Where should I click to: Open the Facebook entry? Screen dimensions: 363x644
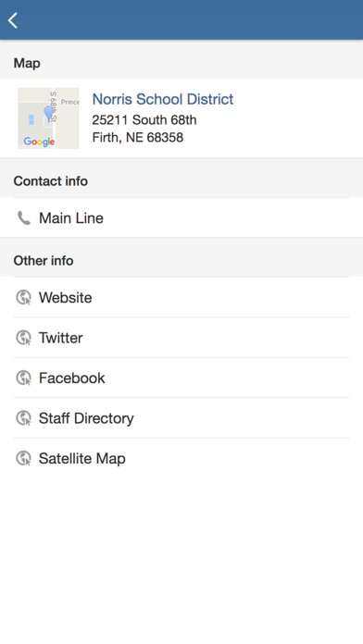click(x=181, y=378)
